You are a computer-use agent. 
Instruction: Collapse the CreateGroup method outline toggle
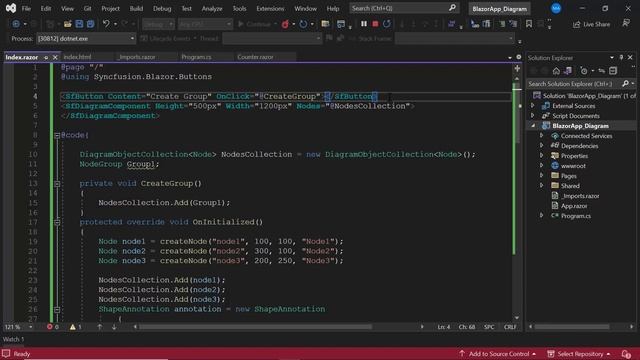pyautogui.click(x=57, y=184)
